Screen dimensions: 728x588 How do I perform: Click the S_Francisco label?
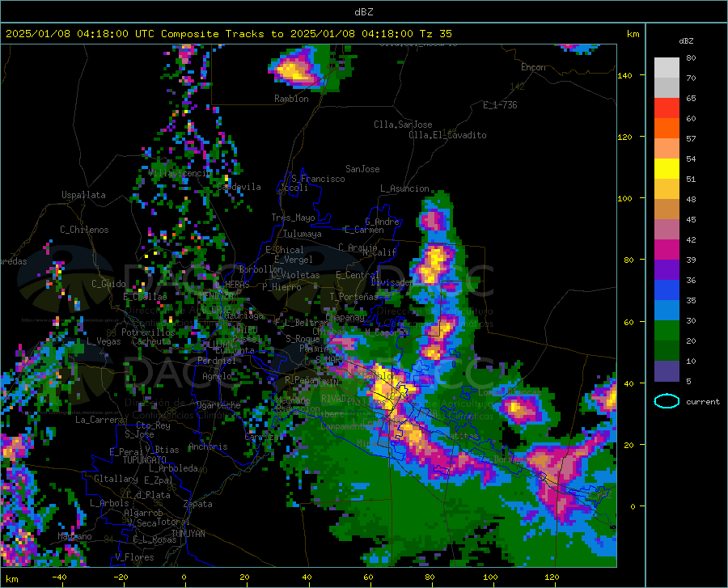pos(319,179)
